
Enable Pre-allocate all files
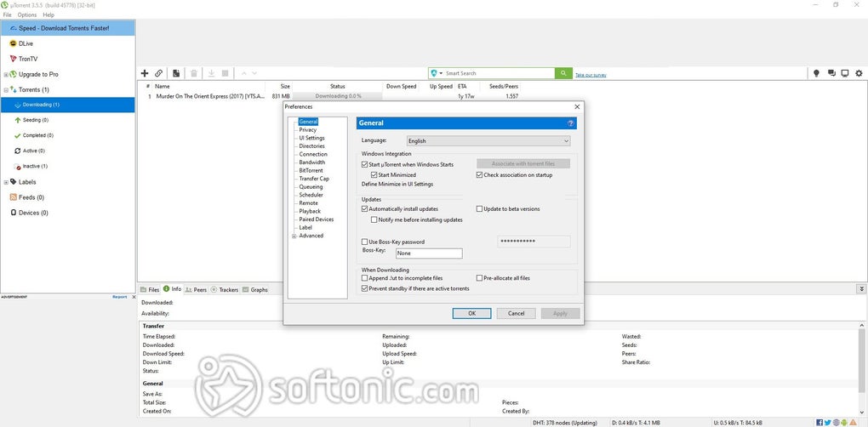pyautogui.click(x=479, y=278)
